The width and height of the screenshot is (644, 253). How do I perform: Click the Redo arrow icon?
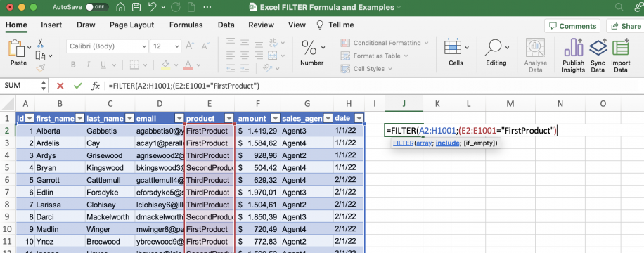click(175, 7)
